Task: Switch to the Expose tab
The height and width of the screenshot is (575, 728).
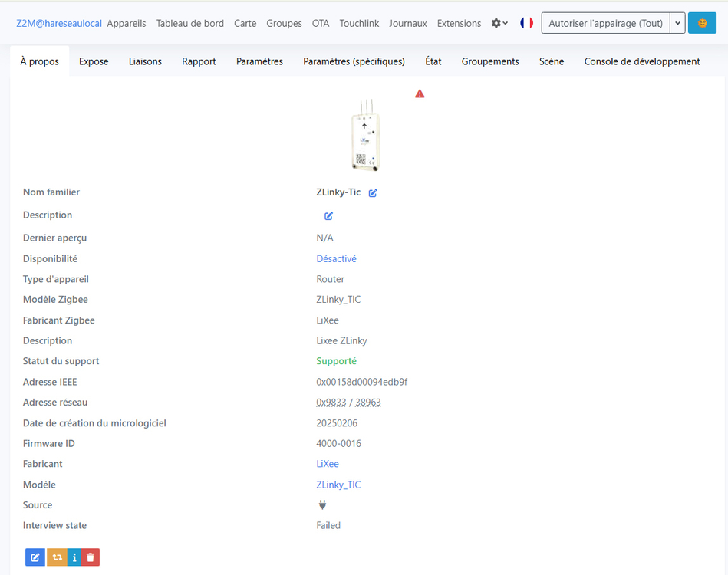Action: pyautogui.click(x=94, y=61)
